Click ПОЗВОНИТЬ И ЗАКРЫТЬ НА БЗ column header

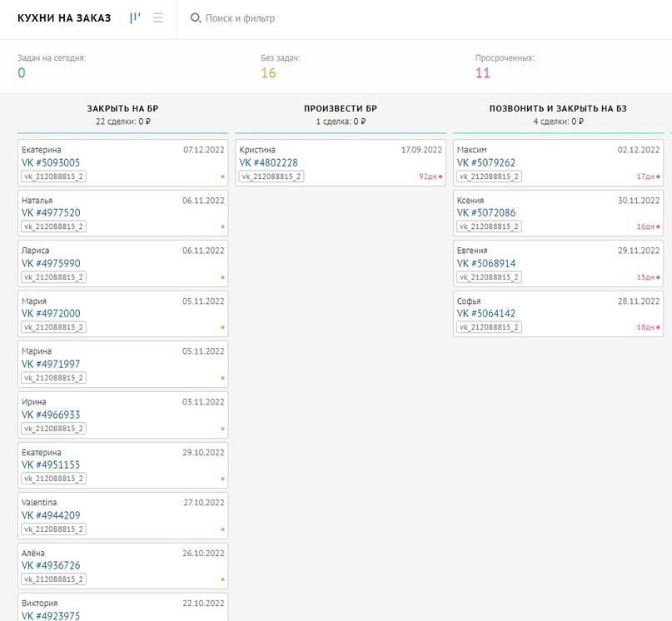click(558, 108)
